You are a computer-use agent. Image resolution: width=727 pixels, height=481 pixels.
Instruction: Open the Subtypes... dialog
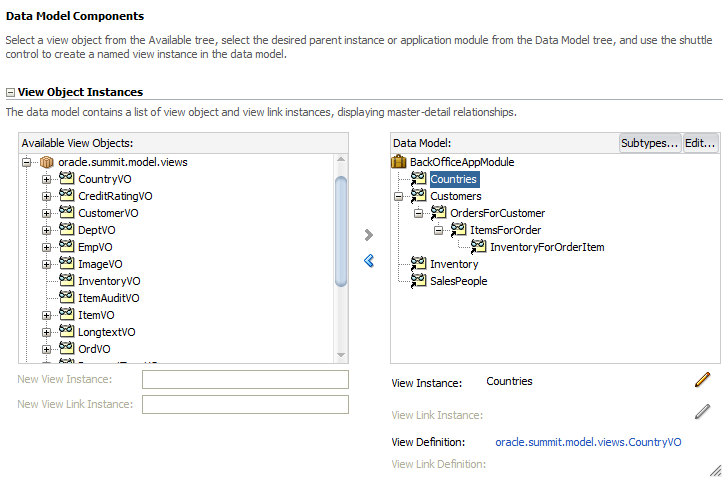pos(650,143)
